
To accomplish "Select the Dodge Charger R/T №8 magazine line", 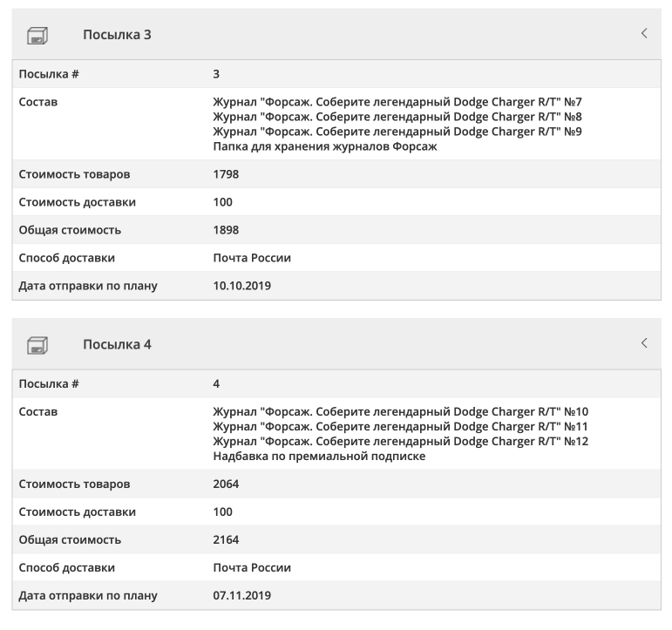I will point(397,117).
